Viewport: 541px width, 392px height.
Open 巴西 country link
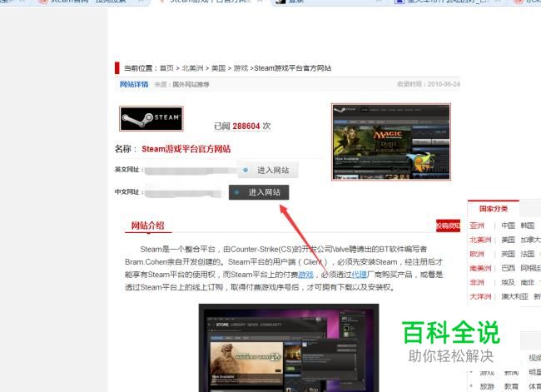(x=508, y=268)
